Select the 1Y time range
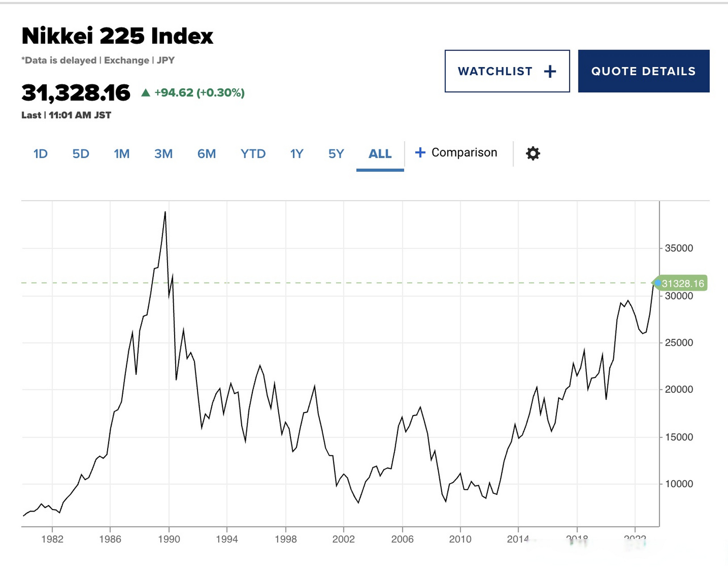Viewport: 728px width, 572px height. 297,154
